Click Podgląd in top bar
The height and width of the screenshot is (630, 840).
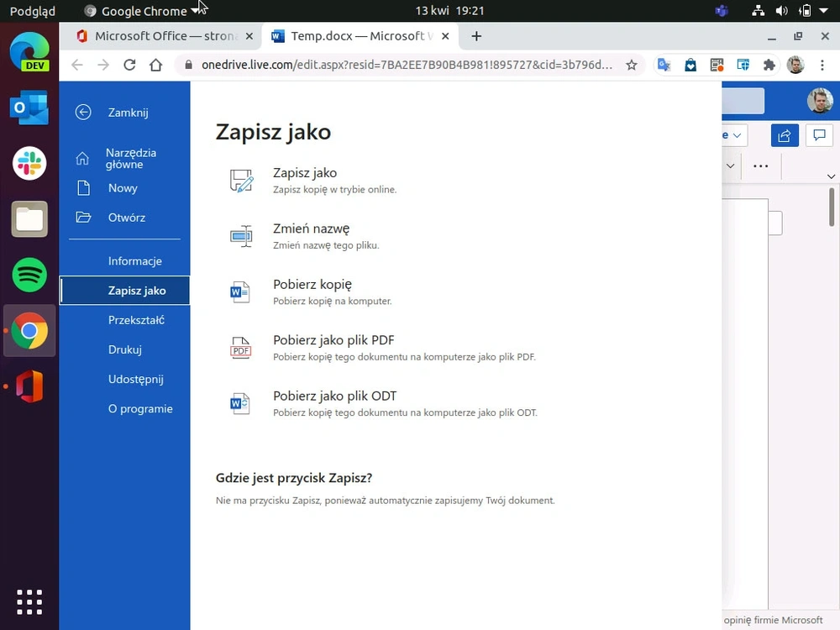pos(33,11)
